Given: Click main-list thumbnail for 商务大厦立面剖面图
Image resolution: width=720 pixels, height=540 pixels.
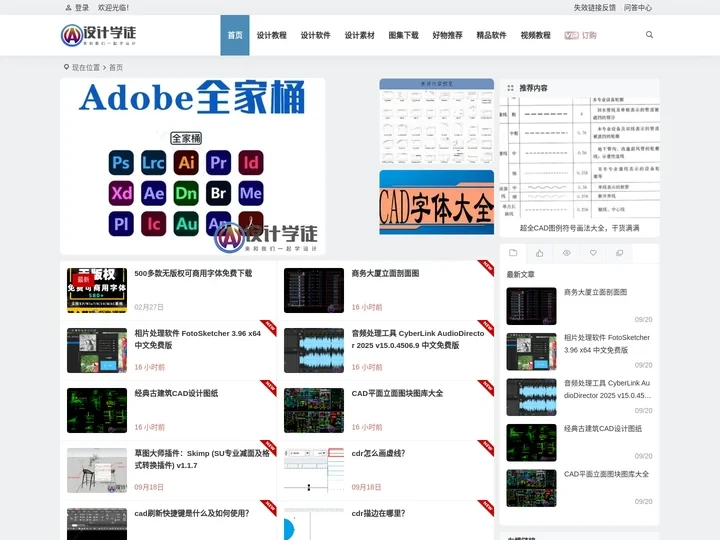Looking at the screenshot, I should coord(314,291).
